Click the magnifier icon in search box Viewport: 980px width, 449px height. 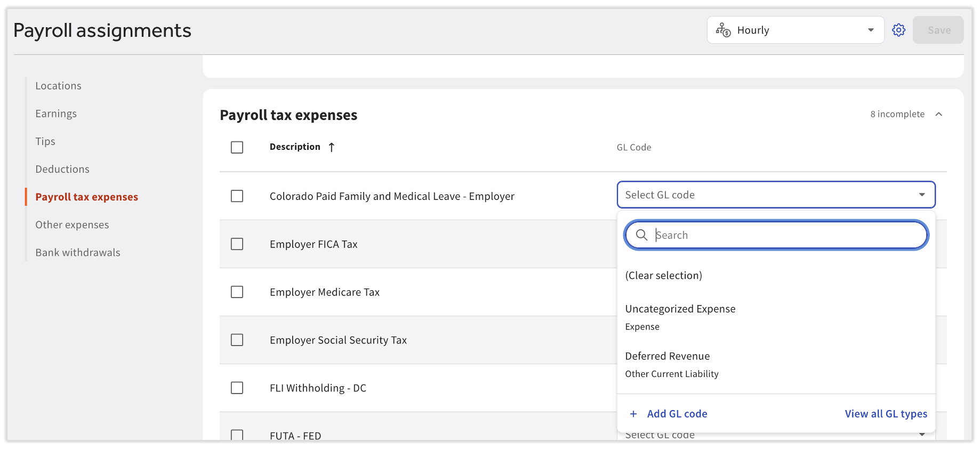(x=641, y=235)
